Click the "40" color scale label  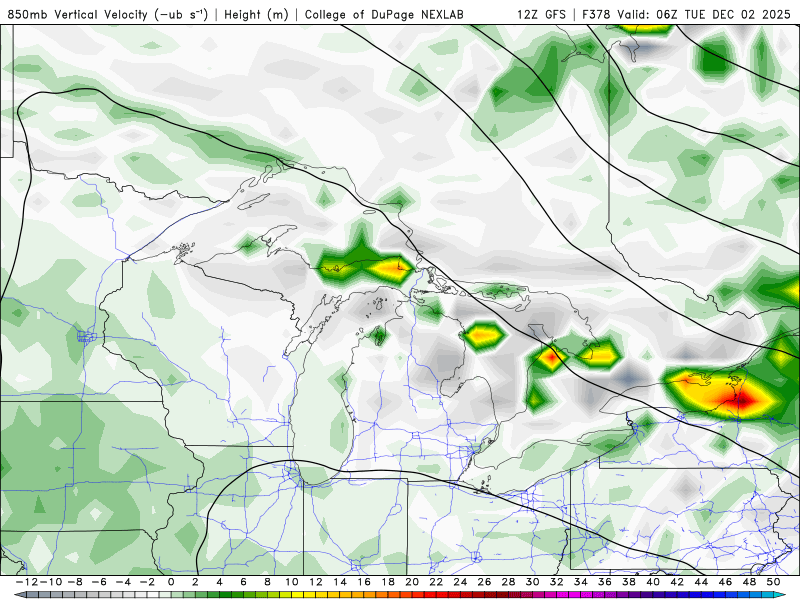click(653, 582)
